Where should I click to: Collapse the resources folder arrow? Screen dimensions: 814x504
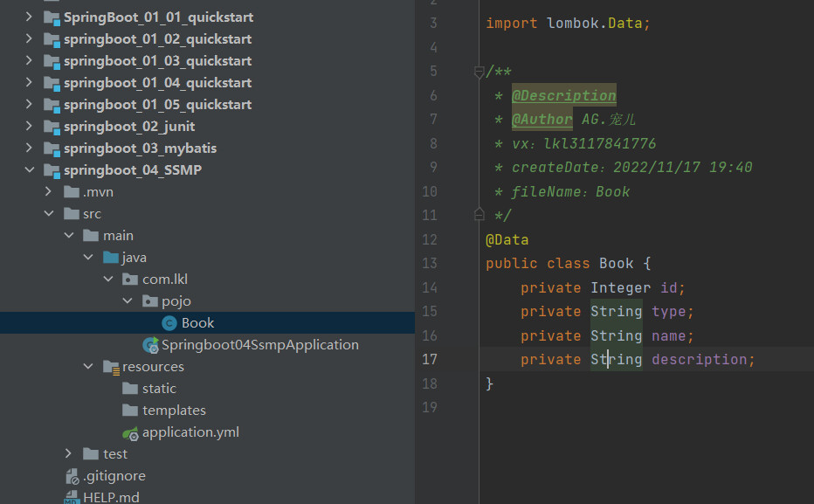[88, 366]
